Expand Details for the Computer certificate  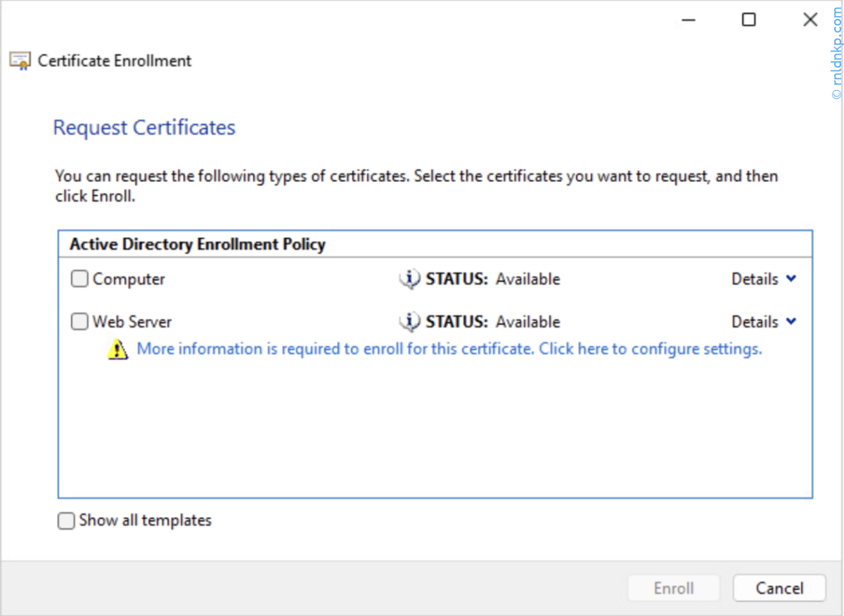(x=764, y=279)
